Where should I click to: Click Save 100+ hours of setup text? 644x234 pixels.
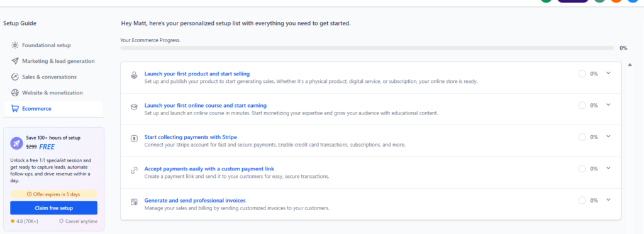pyautogui.click(x=53, y=138)
